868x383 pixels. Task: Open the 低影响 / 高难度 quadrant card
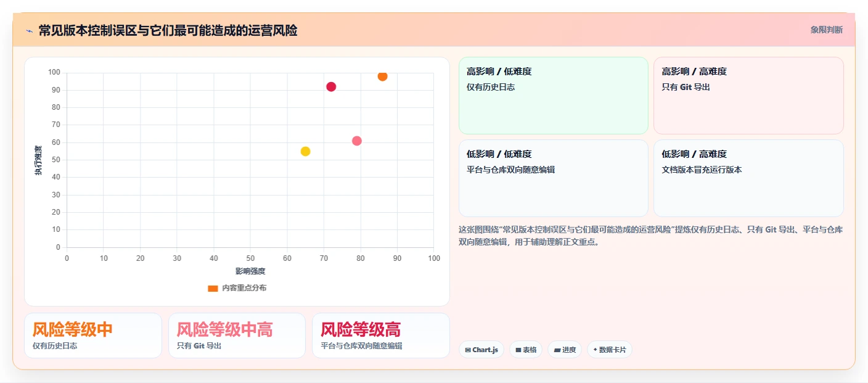(x=748, y=178)
